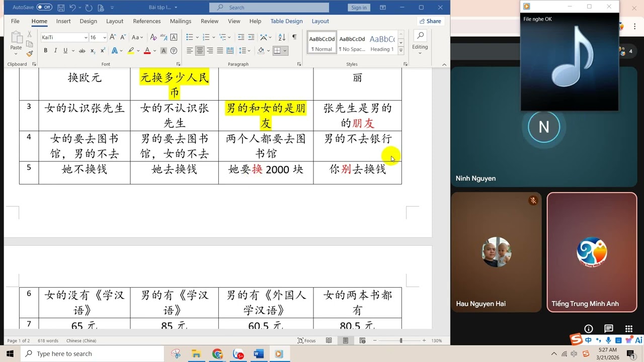Click the Numbering list icon

coord(205,37)
